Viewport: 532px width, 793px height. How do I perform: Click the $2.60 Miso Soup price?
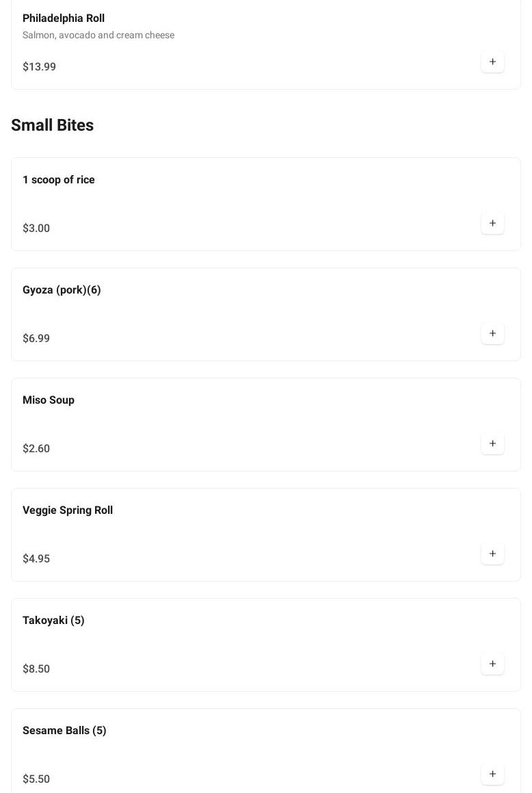36,449
